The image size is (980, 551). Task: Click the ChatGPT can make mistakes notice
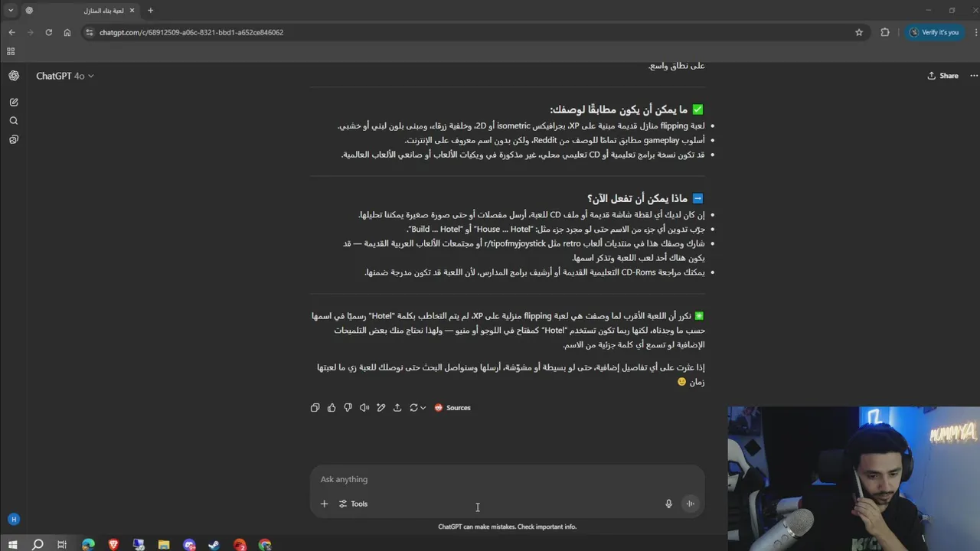point(507,527)
